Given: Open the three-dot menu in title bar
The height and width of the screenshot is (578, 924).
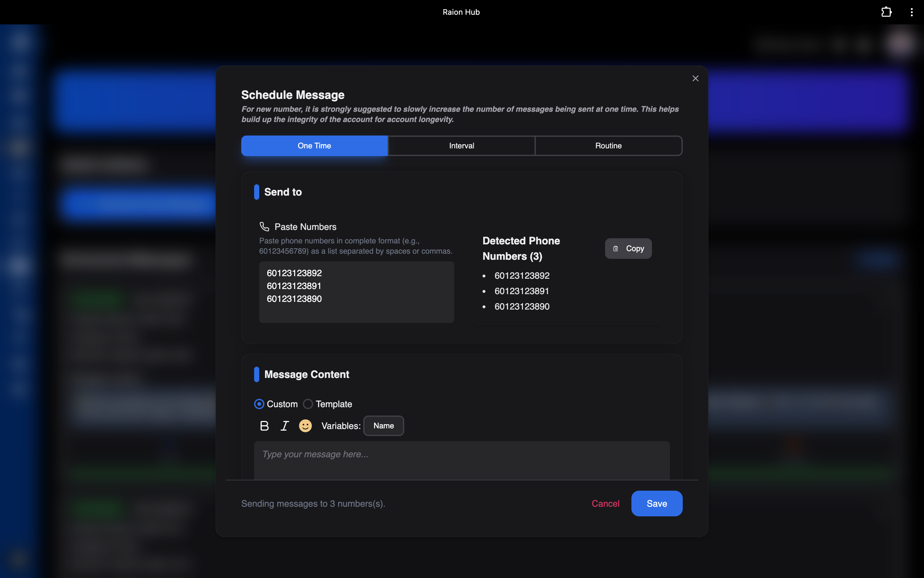Looking at the screenshot, I should click(x=912, y=12).
